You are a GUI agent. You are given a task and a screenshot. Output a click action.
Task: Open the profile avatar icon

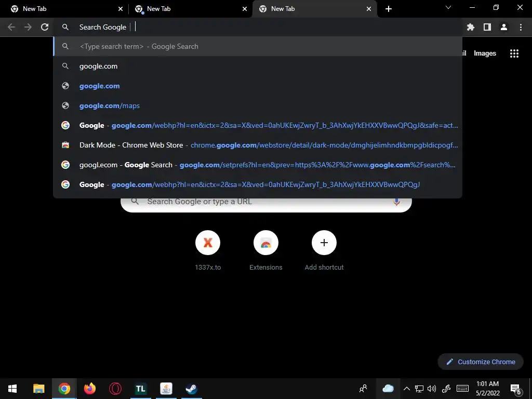[504, 27]
